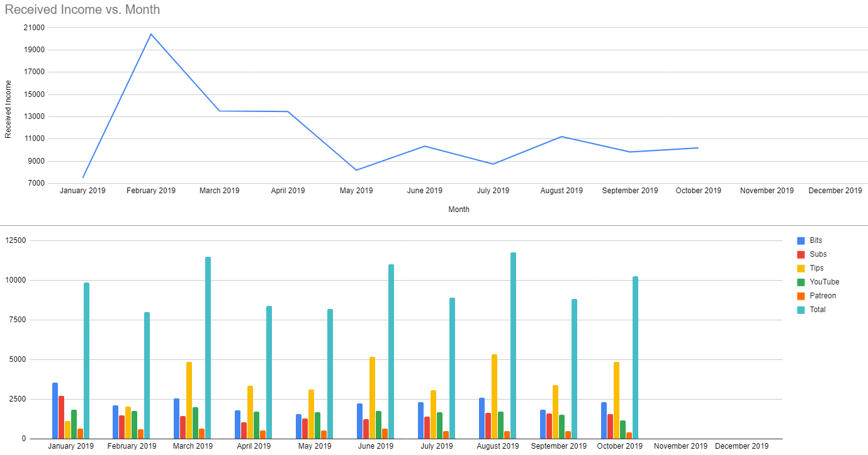Click 'January 2019' label on the line chart axis

pyautogui.click(x=82, y=191)
